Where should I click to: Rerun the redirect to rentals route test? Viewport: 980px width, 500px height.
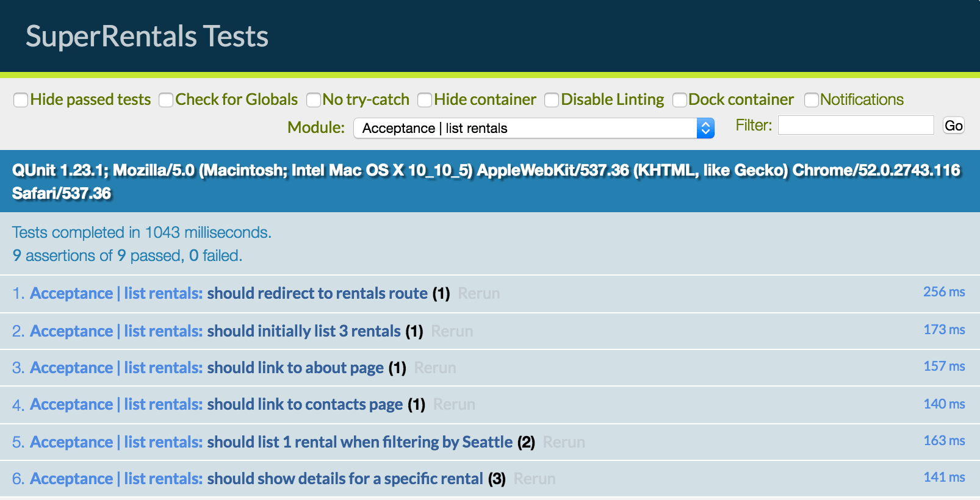coord(479,294)
